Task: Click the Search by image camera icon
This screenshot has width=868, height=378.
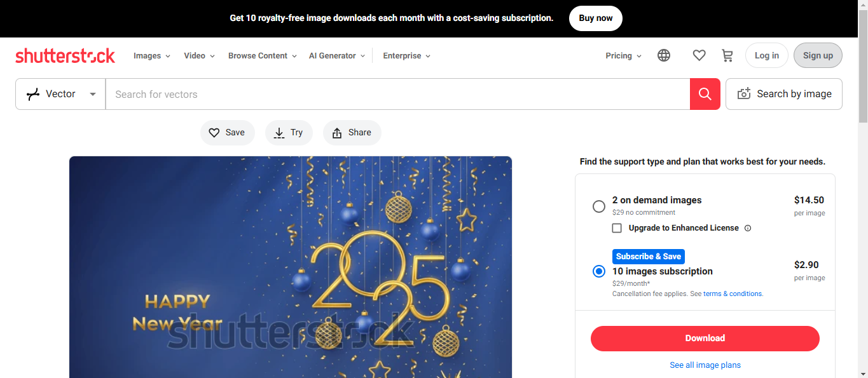Action: click(744, 94)
